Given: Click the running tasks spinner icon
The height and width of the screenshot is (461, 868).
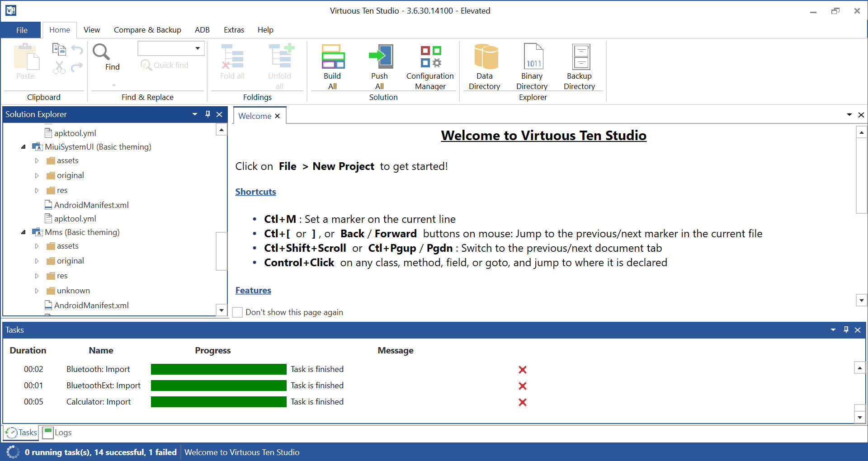Looking at the screenshot, I should (13, 452).
